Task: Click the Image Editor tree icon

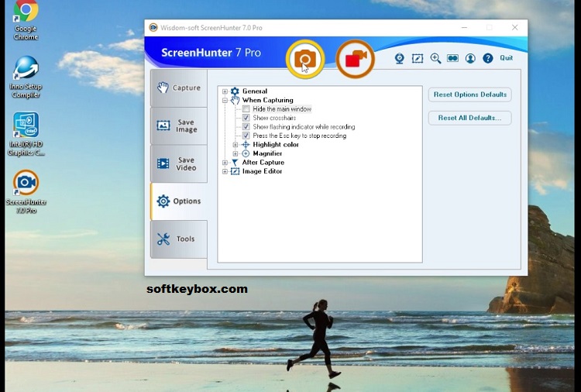Action: (235, 171)
